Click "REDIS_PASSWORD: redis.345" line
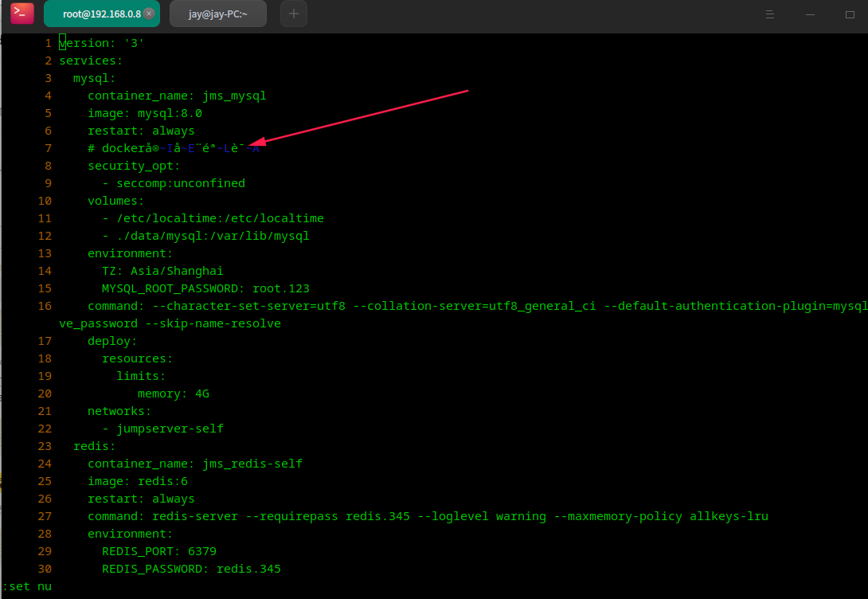Screen dimensions: 868x599 [191, 569]
